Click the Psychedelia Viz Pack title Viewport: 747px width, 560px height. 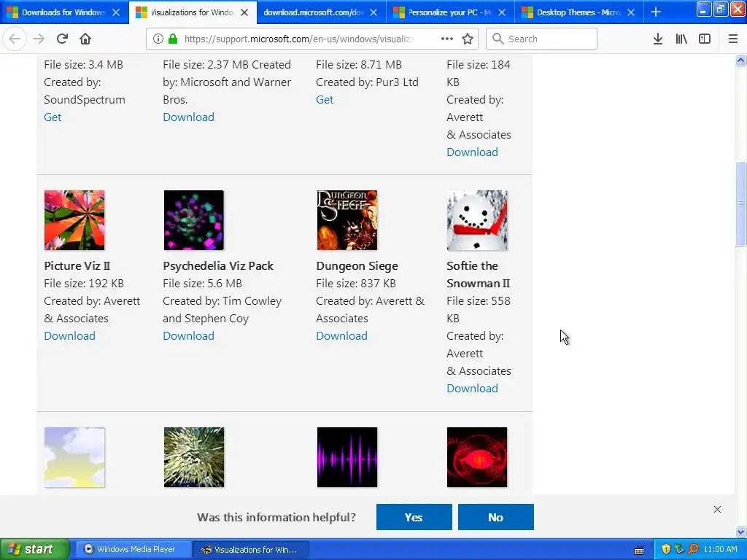(x=218, y=265)
